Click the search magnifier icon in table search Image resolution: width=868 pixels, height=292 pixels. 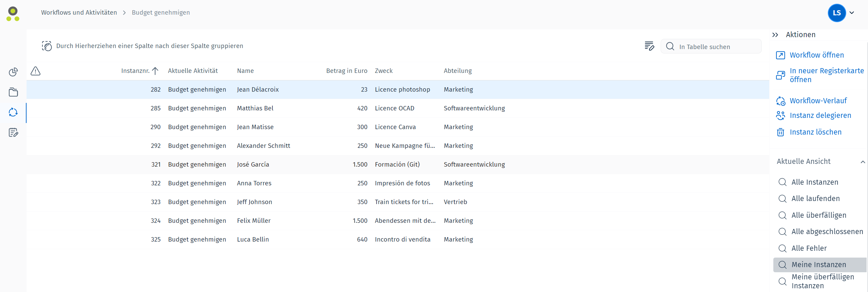click(x=670, y=46)
